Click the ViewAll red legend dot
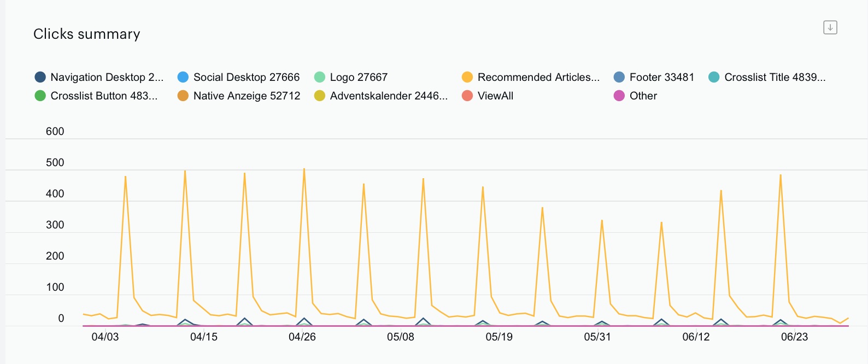This screenshot has width=868, height=364. (x=467, y=96)
